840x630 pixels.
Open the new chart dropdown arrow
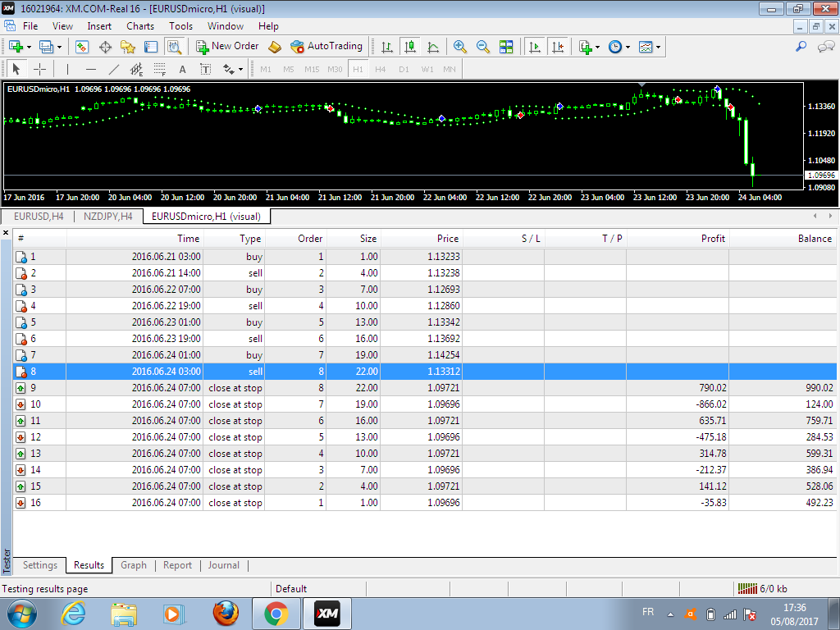pos(30,47)
